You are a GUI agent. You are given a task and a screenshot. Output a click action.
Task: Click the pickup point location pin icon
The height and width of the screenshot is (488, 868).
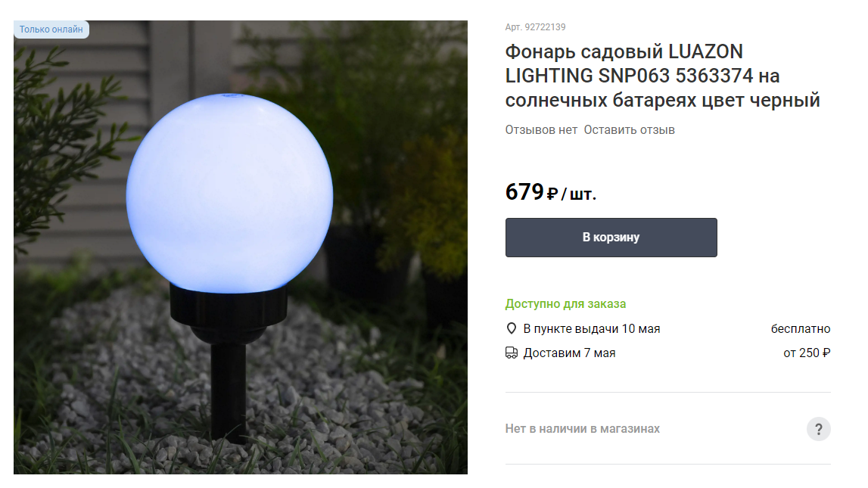point(512,328)
